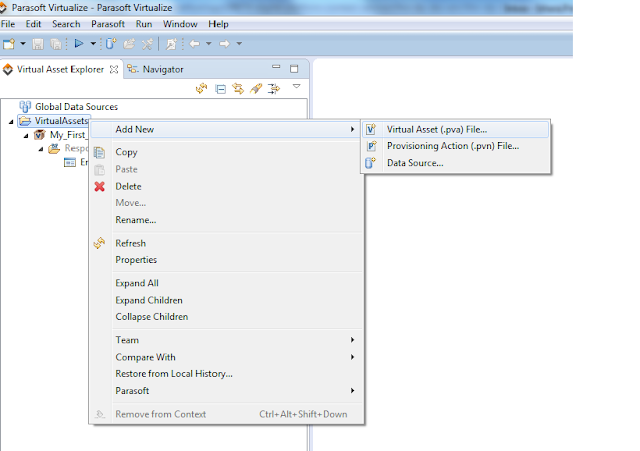This screenshot has width=640, height=451.
Task: Choose Restore from Local History
Action: coord(226,373)
